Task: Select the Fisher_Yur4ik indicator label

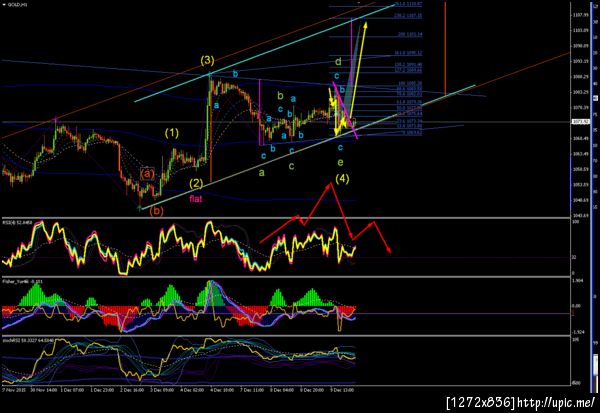Action: point(23,281)
